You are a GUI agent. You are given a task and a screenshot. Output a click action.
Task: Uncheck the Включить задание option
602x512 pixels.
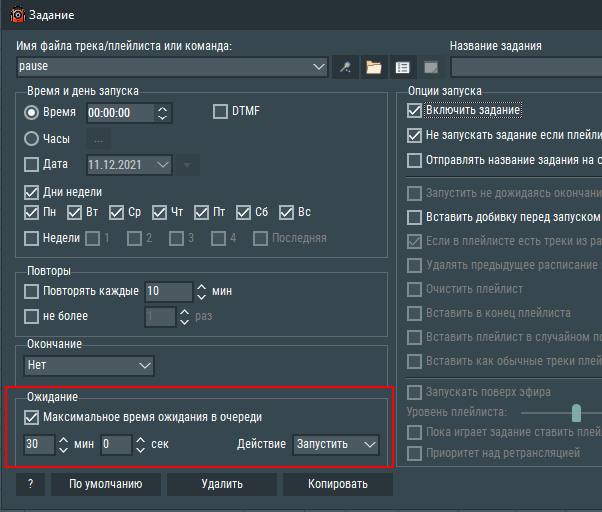(x=415, y=110)
